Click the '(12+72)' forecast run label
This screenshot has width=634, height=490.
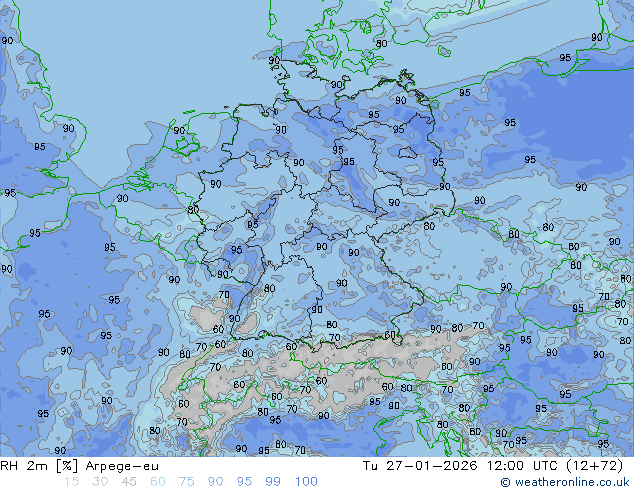point(594,466)
